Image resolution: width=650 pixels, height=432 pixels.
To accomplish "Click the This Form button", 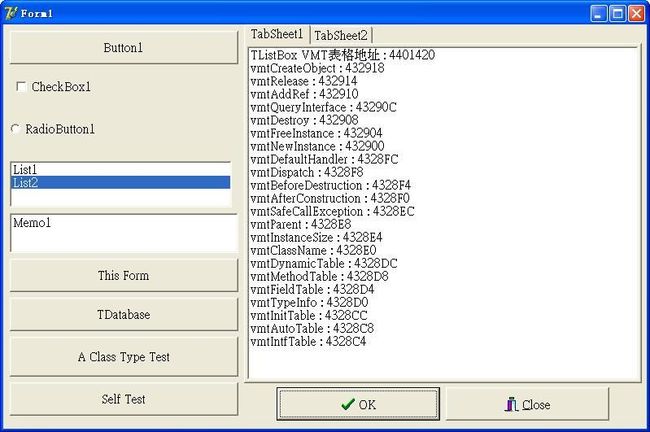I will pyautogui.click(x=124, y=275).
